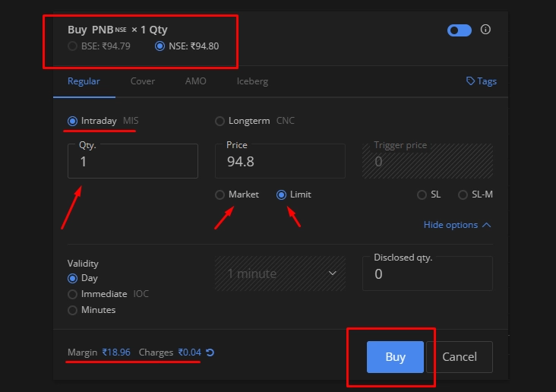Screen dimensions: 556x392
Task: Select the SL-M order type
Action: (475, 194)
